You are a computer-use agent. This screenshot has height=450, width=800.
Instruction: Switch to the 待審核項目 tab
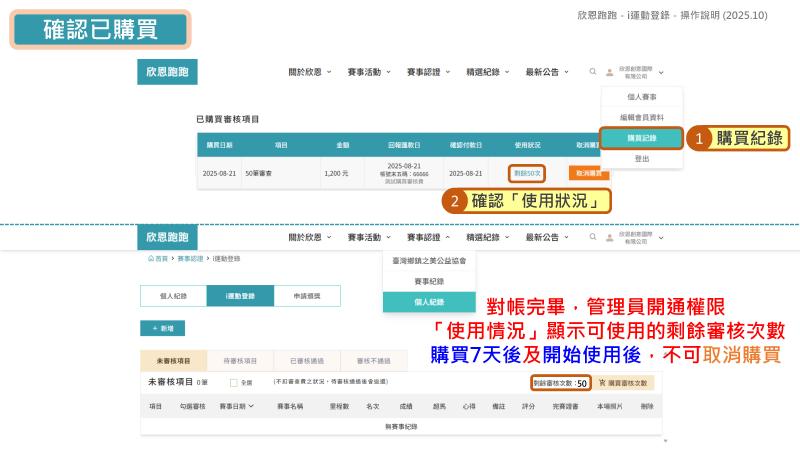[239, 360]
